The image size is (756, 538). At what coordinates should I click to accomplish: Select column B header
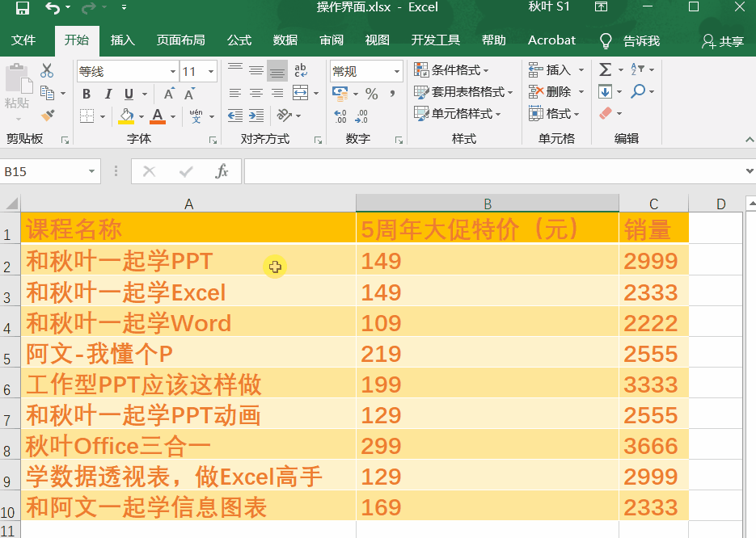(488, 204)
